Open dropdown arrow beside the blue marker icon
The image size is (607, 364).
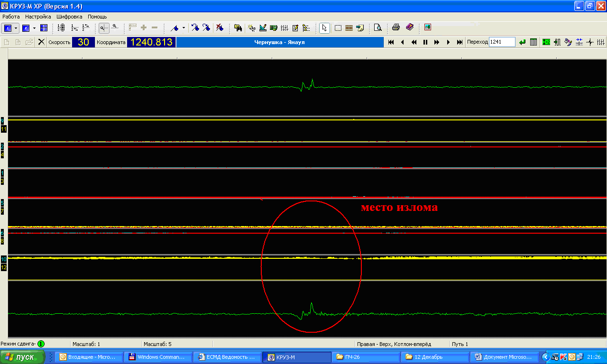184,28
